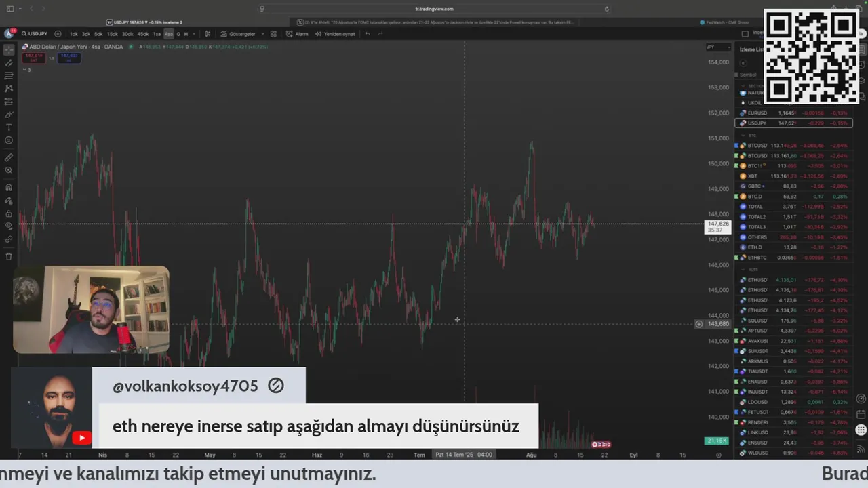Select the 4sa timeframe
Viewport: 868px width, 488px height.
(x=168, y=34)
